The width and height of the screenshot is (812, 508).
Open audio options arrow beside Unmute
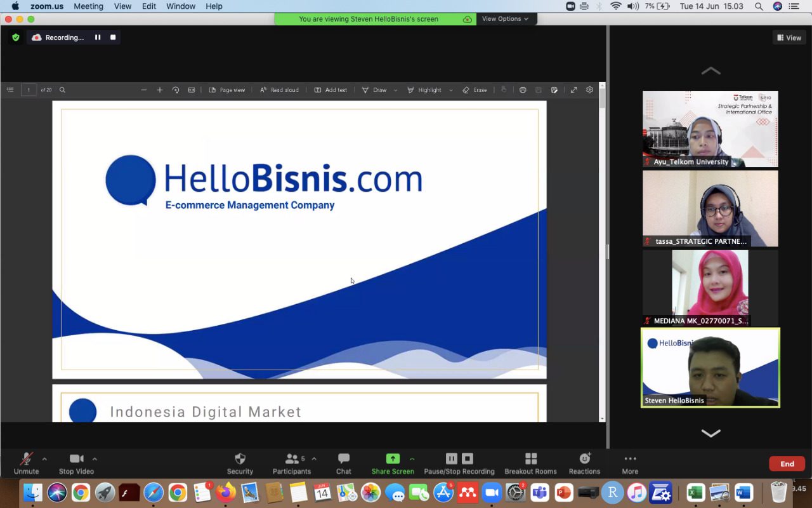pos(44,458)
